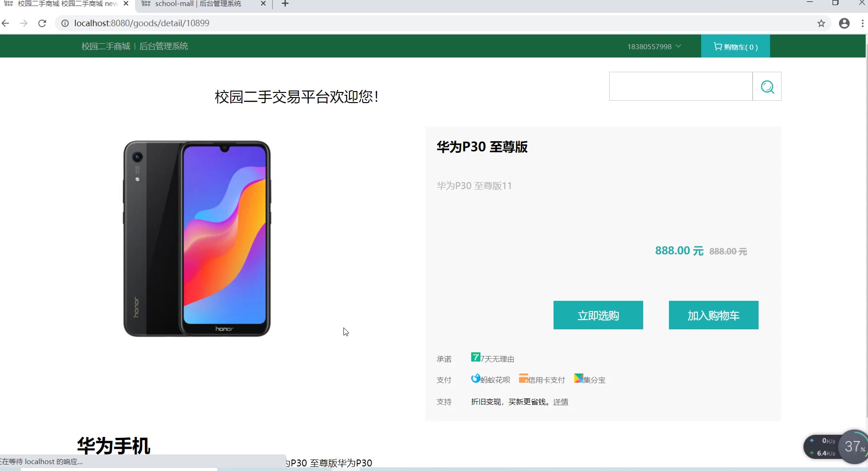Screen dimensions: 868x471
Task: Open the browser profile avatar menu
Action: point(844,23)
